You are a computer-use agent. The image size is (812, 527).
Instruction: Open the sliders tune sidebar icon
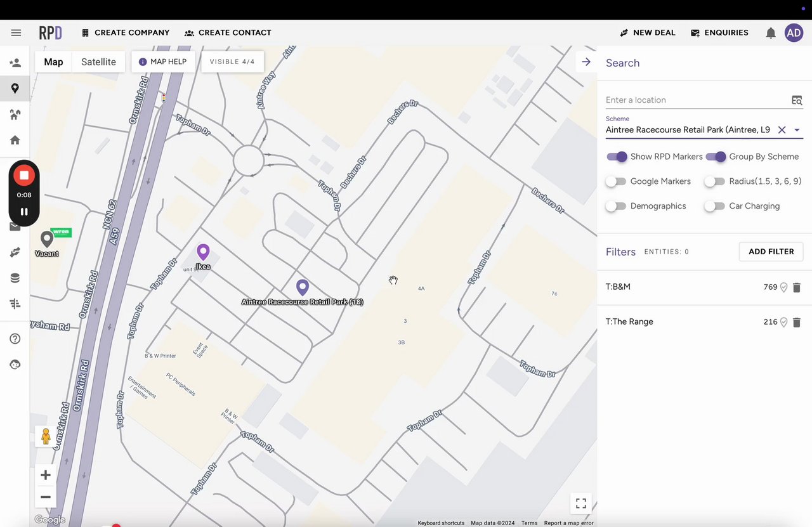15,304
